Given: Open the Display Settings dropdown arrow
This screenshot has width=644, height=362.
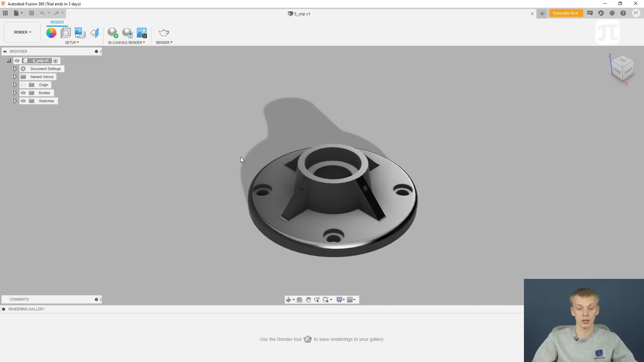Looking at the screenshot, I should pos(344,300).
